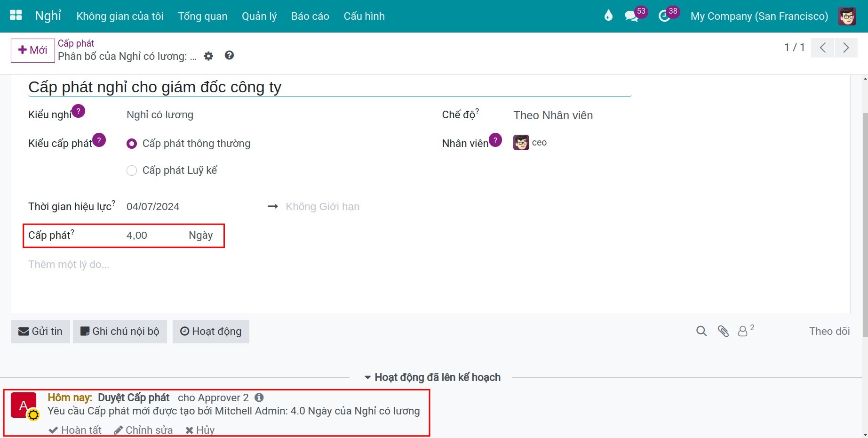Click the Thêm một lý do text area
The image size is (868, 438).
(x=69, y=265)
